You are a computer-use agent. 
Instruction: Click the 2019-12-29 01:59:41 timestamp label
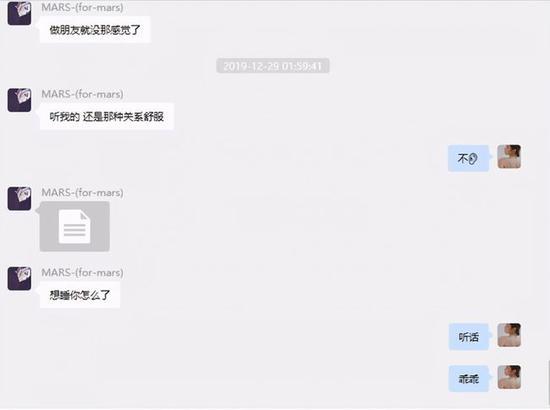pos(273,66)
